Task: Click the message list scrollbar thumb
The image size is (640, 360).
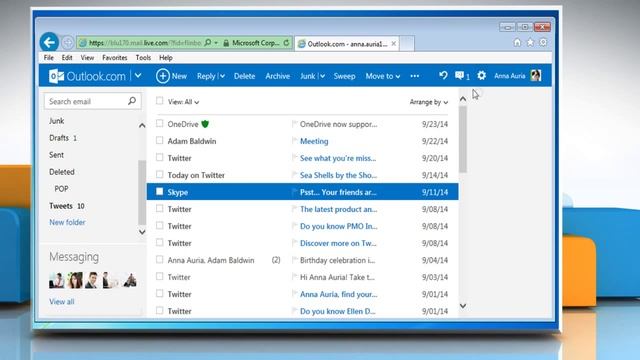Action: [462, 139]
